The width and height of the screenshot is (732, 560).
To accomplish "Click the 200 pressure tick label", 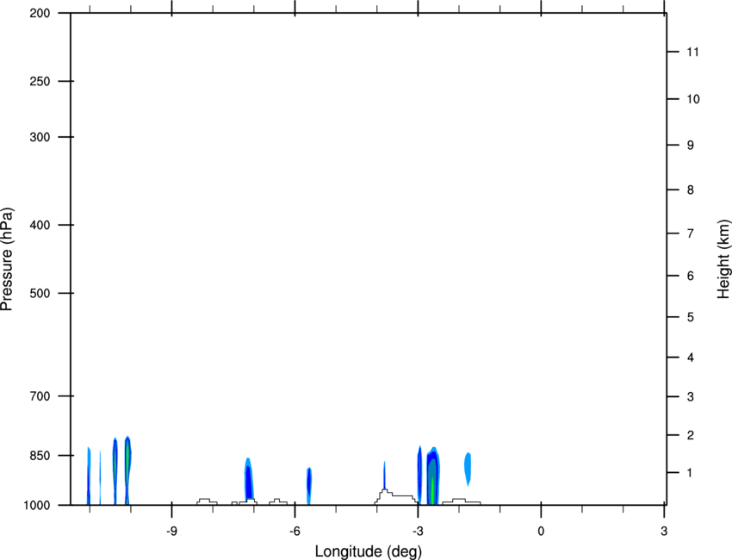I will pyautogui.click(x=40, y=13).
